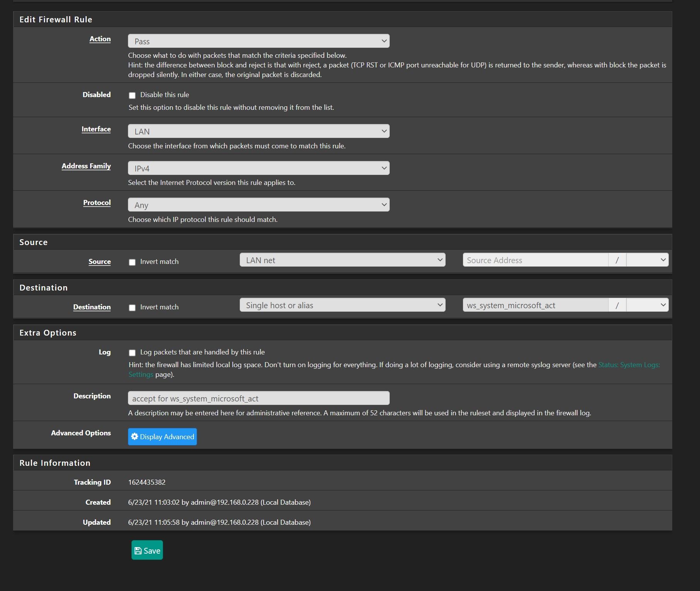Open the Interface dropdown showing LAN
The image size is (700, 591).
pos(258,131)
